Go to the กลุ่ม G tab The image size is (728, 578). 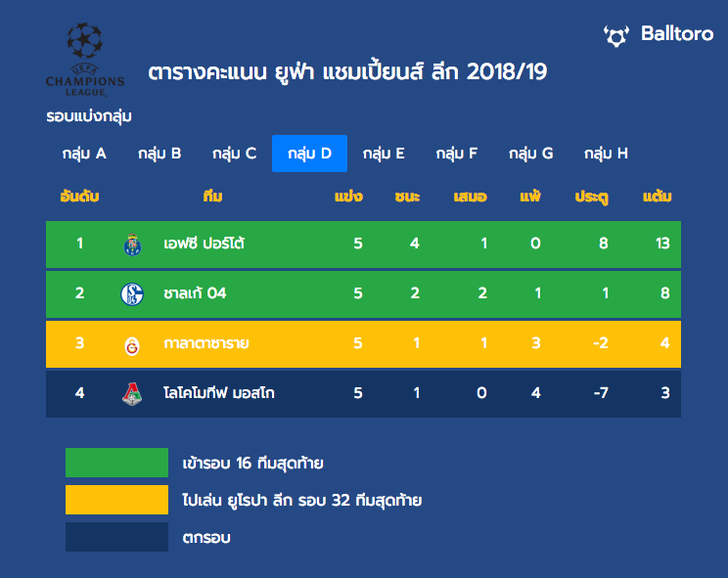pyautogui.click(x=530, y=154)
